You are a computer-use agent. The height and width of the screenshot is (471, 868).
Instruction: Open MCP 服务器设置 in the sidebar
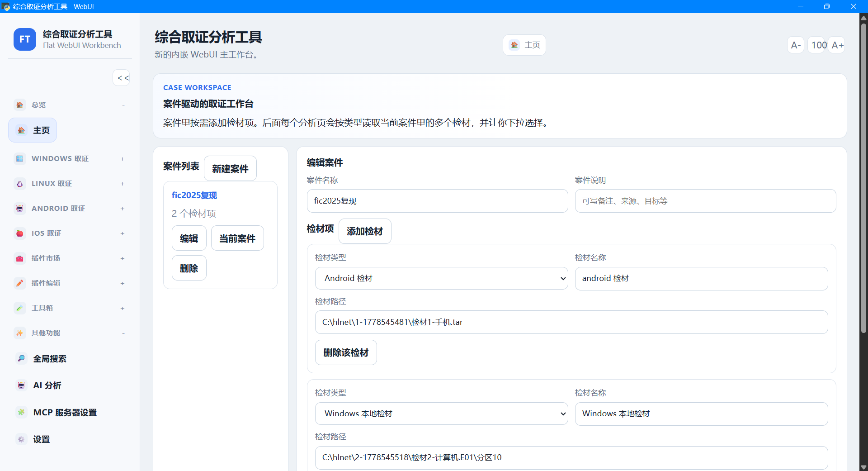click(x=56, y=412)
